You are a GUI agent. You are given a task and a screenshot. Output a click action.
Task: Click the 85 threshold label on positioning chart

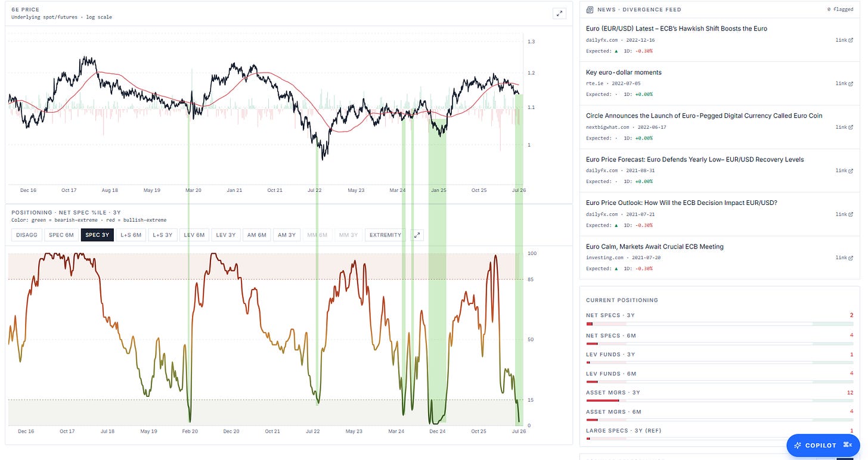[x=531, y=279]
